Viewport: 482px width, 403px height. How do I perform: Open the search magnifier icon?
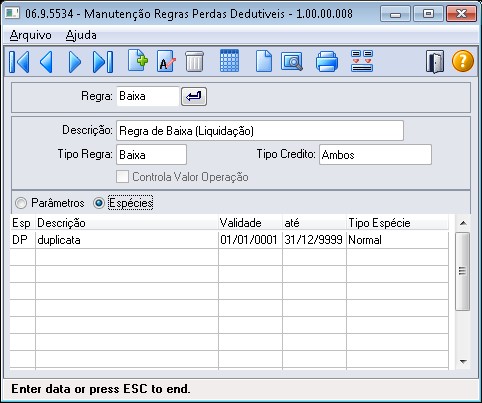point(292,61)
